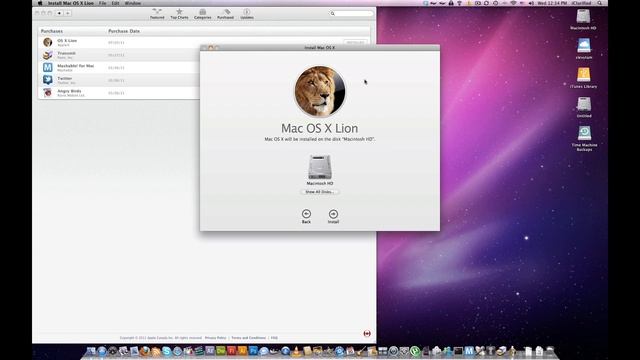Click the Lion picture in the installer window
The height and width of the screenshot is (360, 640).
point(320,91)
